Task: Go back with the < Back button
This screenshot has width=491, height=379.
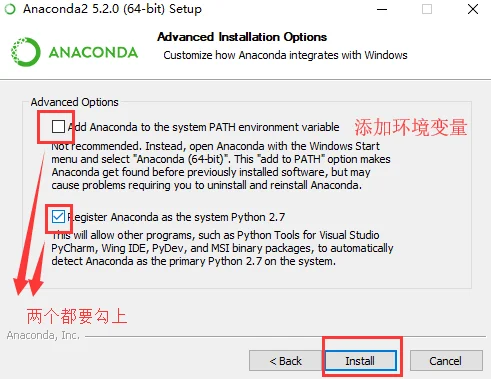Action: click(x=285, y=361)
